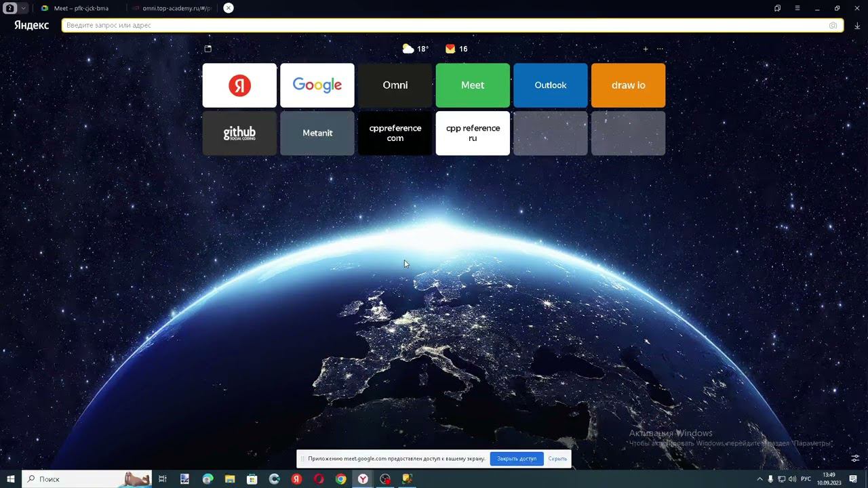Open the weather widget showing 18°
Viewport: 868px width, 488px height.
pyautogui.click(x=415, y=49)
